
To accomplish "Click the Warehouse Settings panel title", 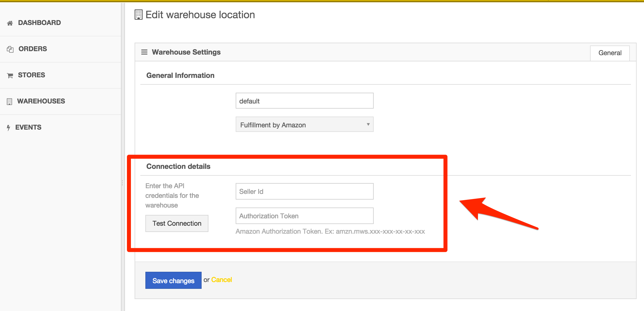I will [x=186, y=52].
